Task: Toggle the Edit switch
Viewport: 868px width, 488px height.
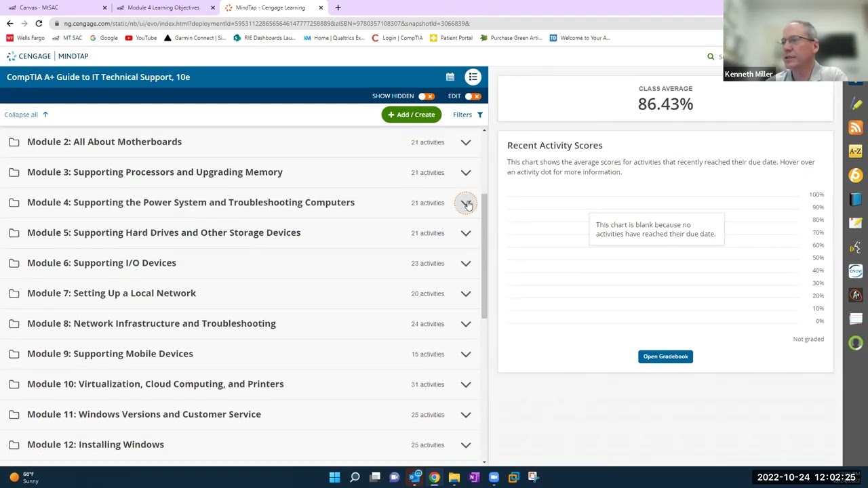Action: 473,96
